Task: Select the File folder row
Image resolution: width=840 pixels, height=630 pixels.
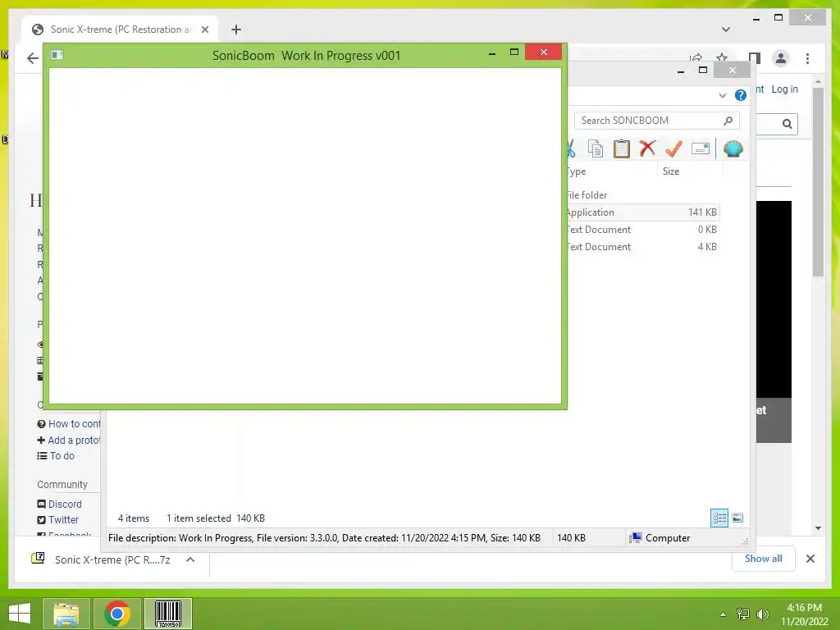Action: click(x=642, y=195)
